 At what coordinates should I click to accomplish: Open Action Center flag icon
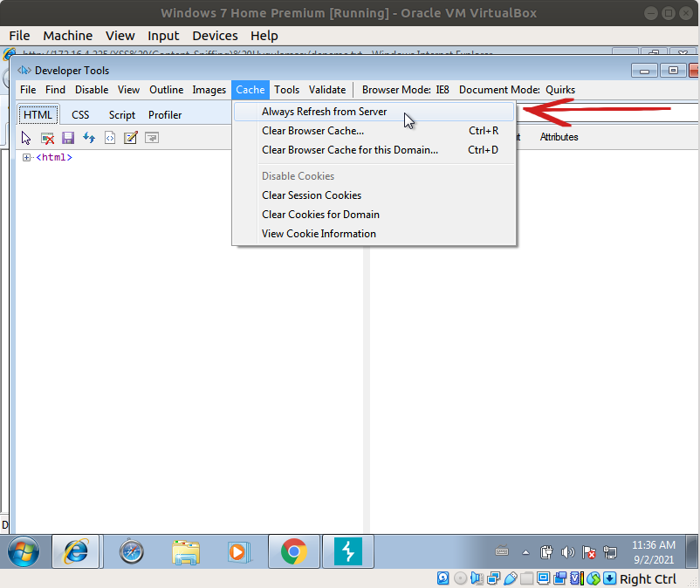coord(589,552)
